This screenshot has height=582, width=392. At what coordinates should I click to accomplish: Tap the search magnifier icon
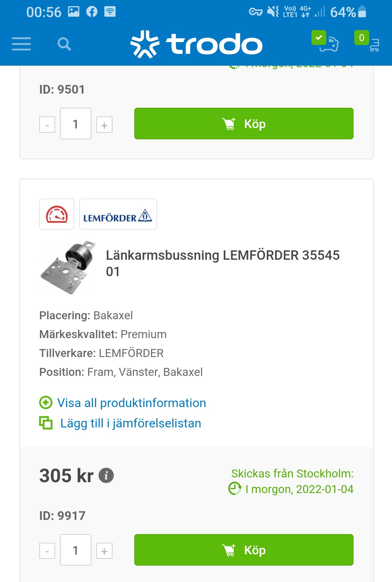click(64, 44)
